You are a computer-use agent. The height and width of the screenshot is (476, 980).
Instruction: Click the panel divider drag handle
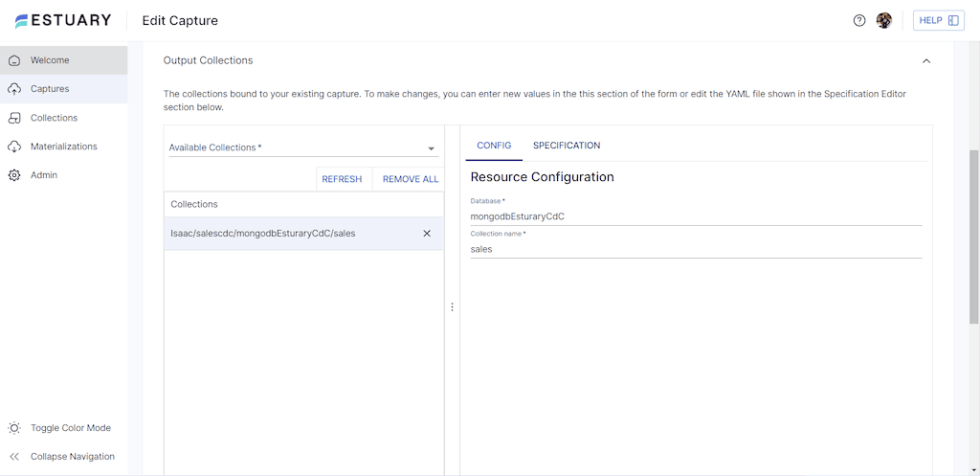(452, 307)
